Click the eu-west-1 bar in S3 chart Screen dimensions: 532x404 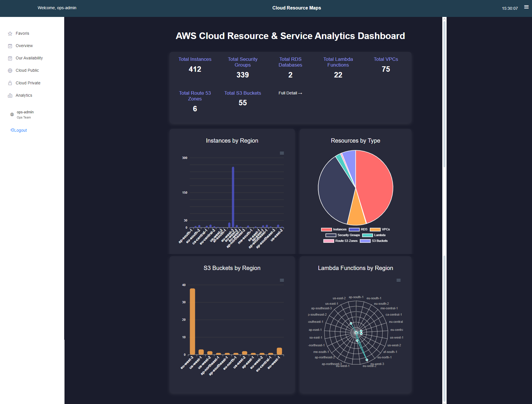pos(279,351)
